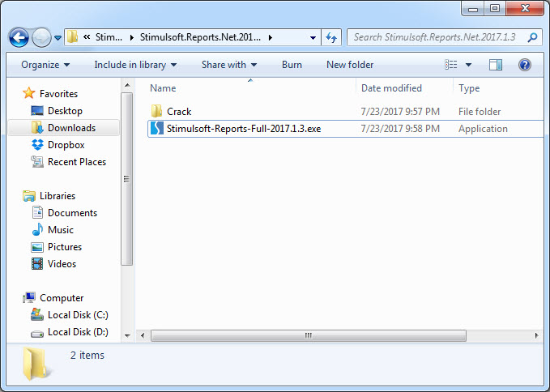The width and height of the screenshot is (550, 392).
Task: Open the Pictures library
Action: click(x=65, y=247)
